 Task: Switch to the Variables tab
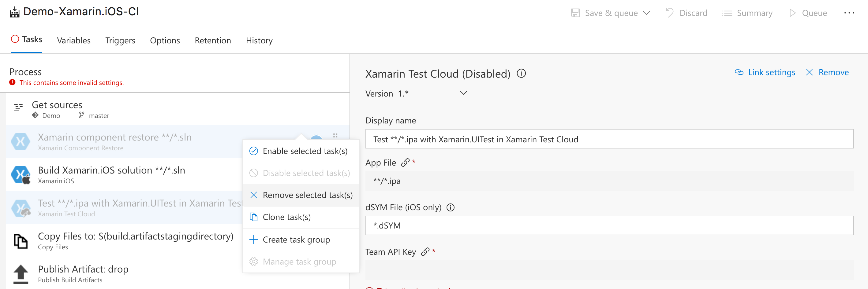73,40
